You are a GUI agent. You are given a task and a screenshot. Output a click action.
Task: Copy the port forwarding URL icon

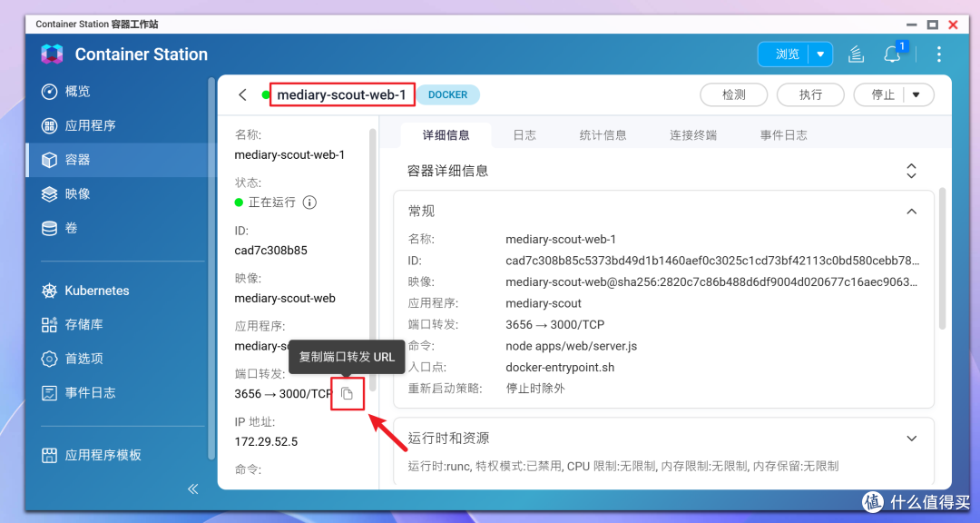(347, 393)
